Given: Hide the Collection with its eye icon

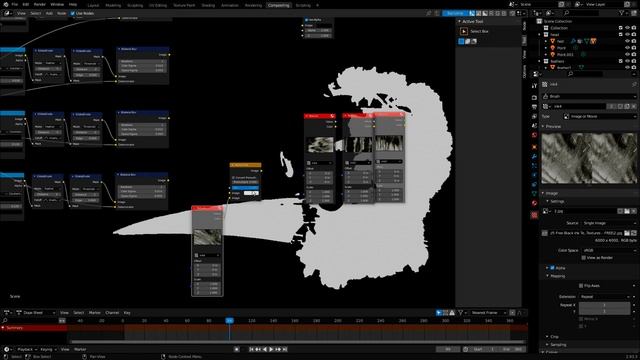Looking at the screenshot, I should pyautogui.click(x=627, y=28).
